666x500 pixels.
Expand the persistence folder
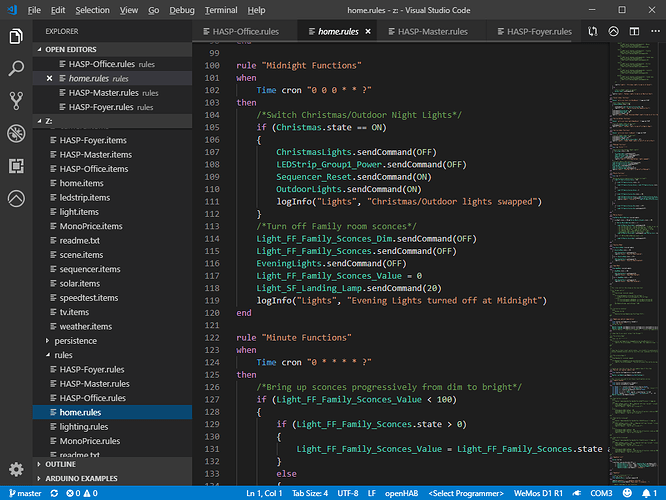[x=76, y=341]
